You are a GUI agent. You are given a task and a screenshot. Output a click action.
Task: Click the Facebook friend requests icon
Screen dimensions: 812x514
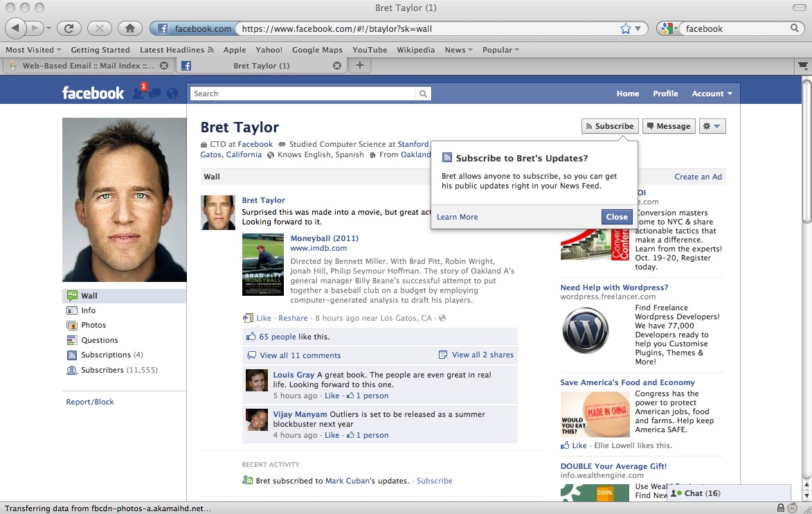tap(138, 94)
